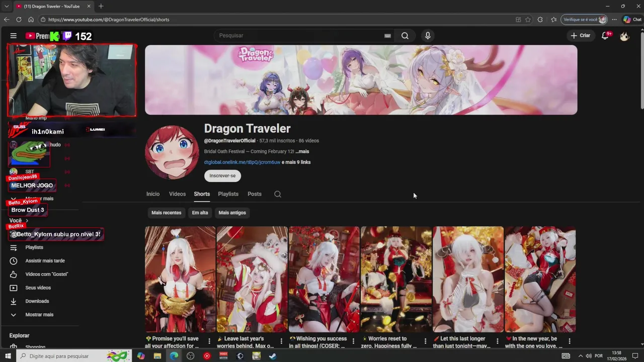The image size is (644, 362).
Task: Close the Dragon Traveler browser tab
Action: click(89, 6)
